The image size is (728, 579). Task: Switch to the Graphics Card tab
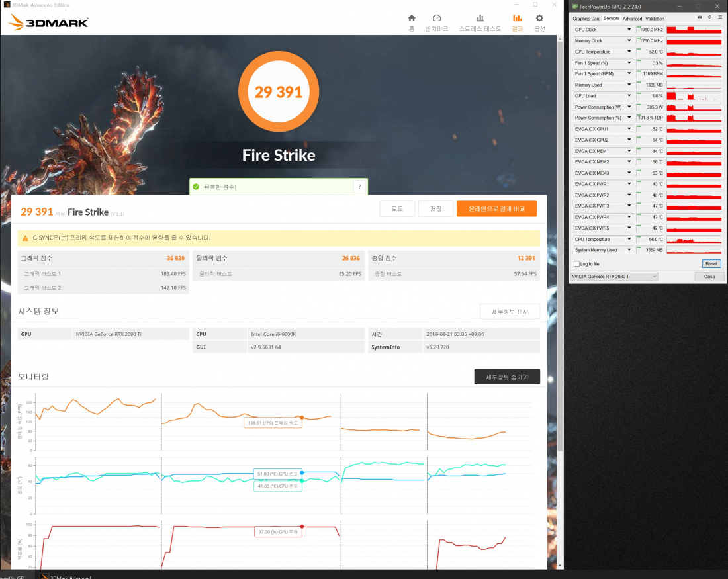(586, 19)
